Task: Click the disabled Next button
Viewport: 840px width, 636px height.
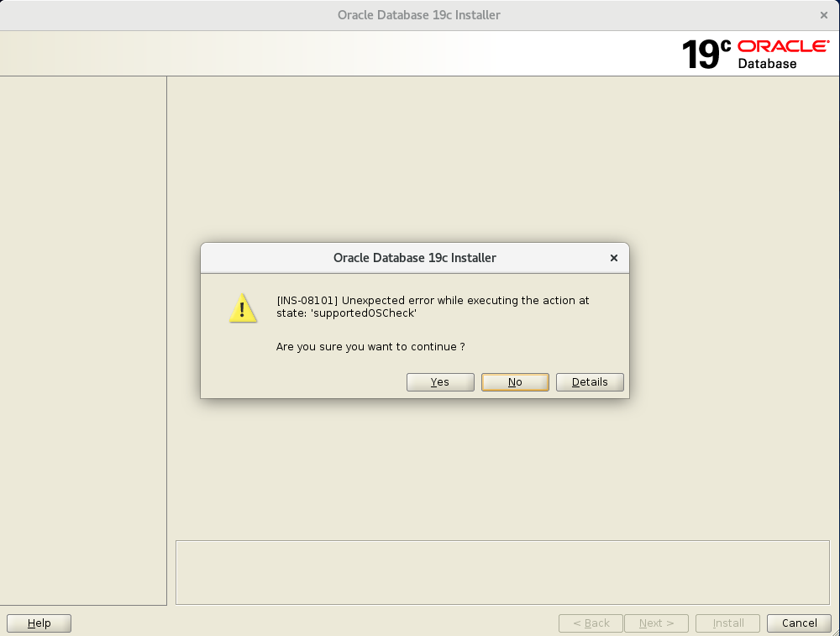Action: click(x=656, y=623)
